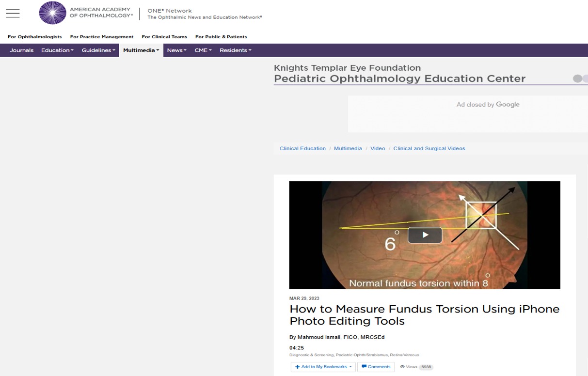
Task: Go to Clinical Education breadcrumb
Action: click(302, 148)
